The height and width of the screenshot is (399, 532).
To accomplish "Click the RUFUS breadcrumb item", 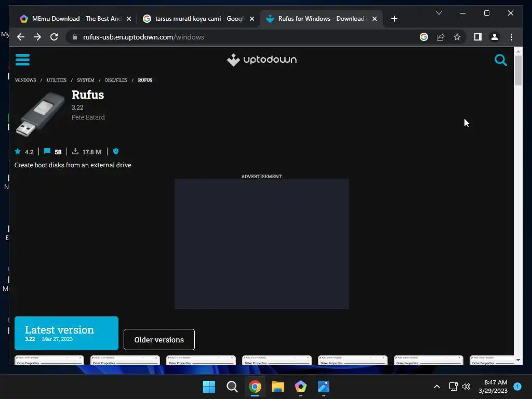I will (x=145, y=80).
